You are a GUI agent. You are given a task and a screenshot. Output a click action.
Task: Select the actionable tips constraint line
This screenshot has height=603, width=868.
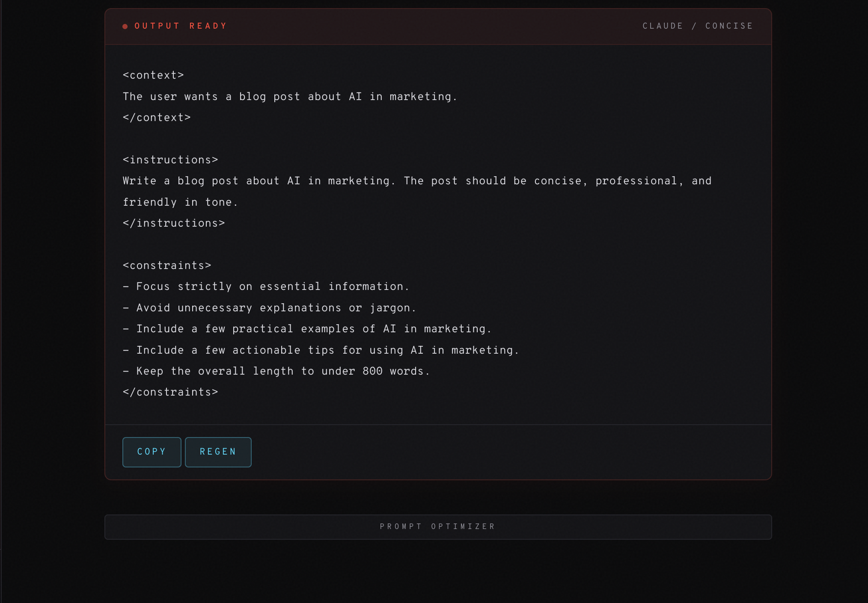pos(321,350)
